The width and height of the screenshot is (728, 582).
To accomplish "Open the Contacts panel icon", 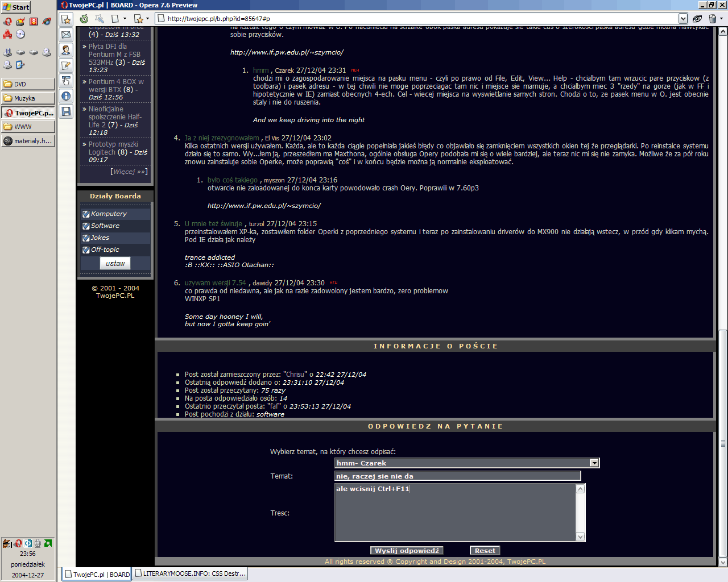I will [x=67, y=50].
